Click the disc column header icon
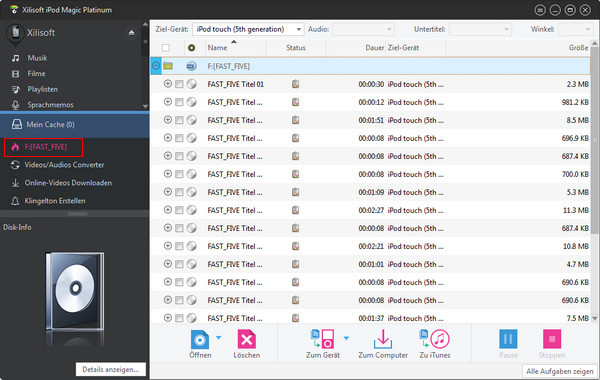600x380 pixels. coord(191,48)
